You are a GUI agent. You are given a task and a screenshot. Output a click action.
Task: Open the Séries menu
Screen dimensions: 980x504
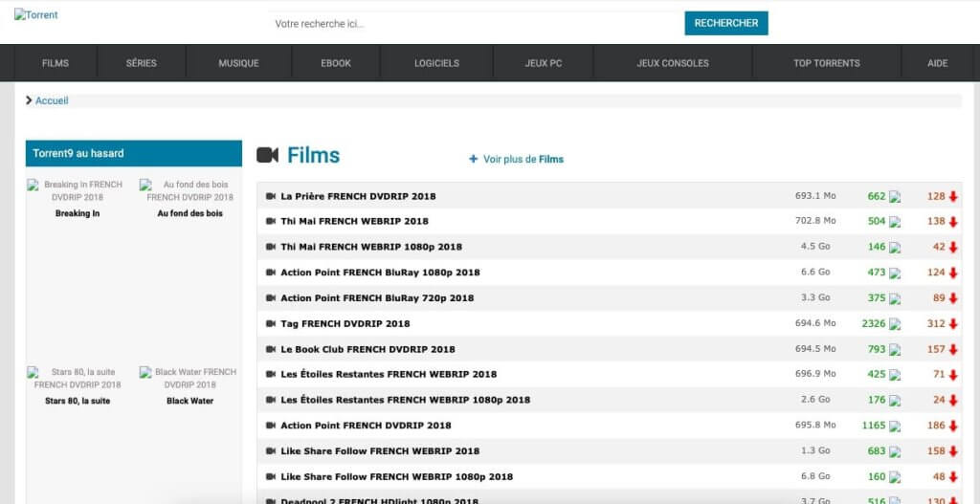tap(141, 63)
